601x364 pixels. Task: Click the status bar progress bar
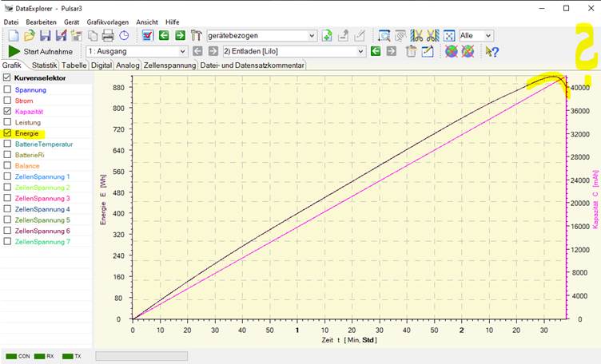(141, 356)
